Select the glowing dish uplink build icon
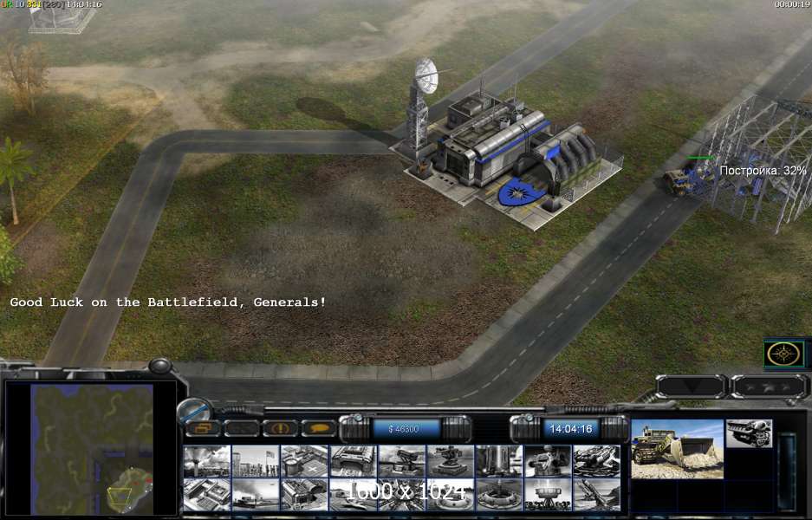 coord(548,495)
